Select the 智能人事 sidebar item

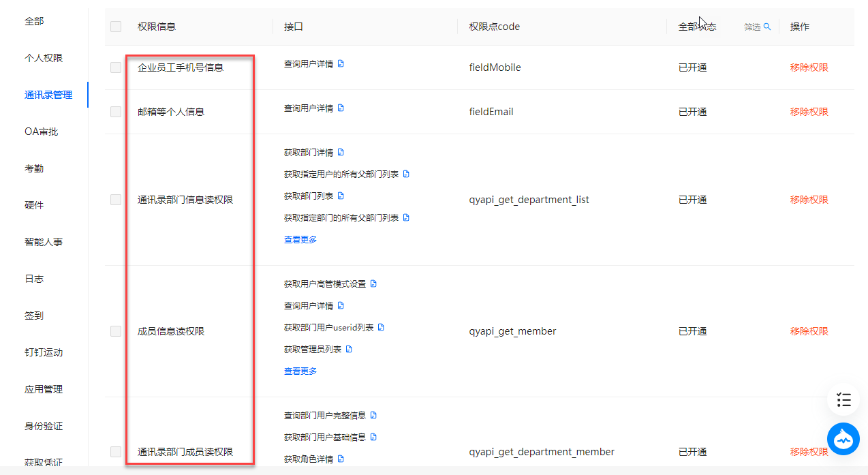pyautogui.click(x=44, y=242)
